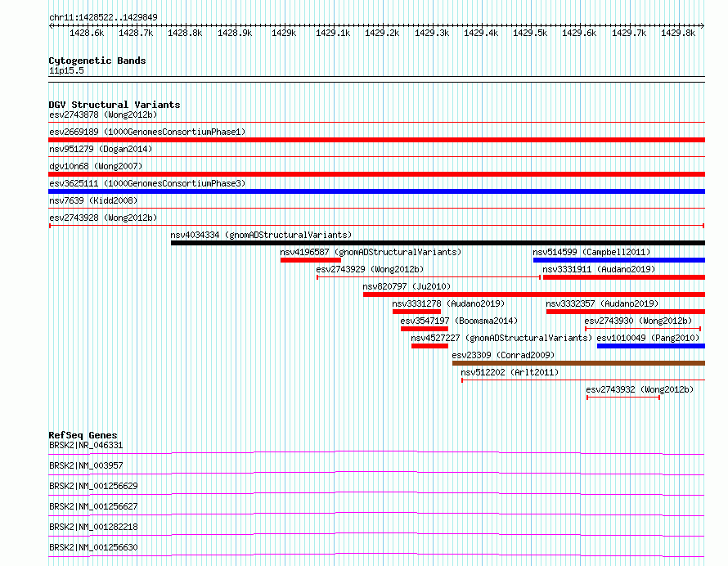Screen dimensions: 728x566
Task: Open BRSK2|NM_001282218 transcript label
Action: (93, 527)
